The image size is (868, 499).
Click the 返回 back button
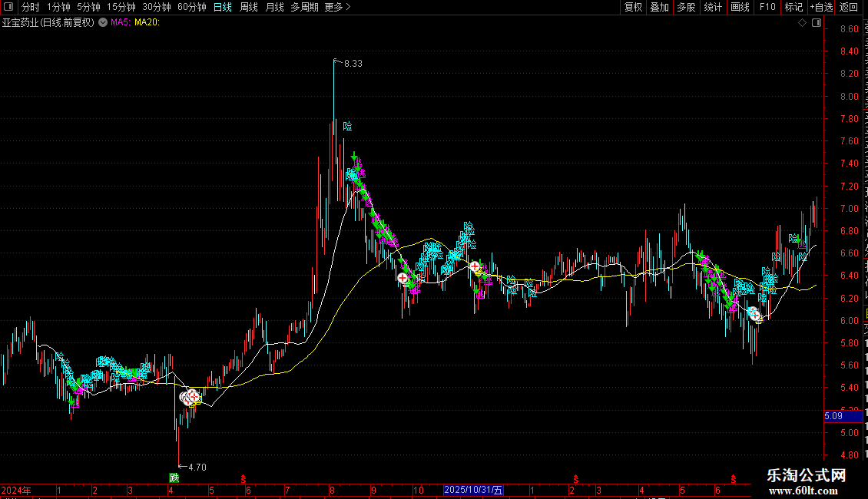point(848,7)
